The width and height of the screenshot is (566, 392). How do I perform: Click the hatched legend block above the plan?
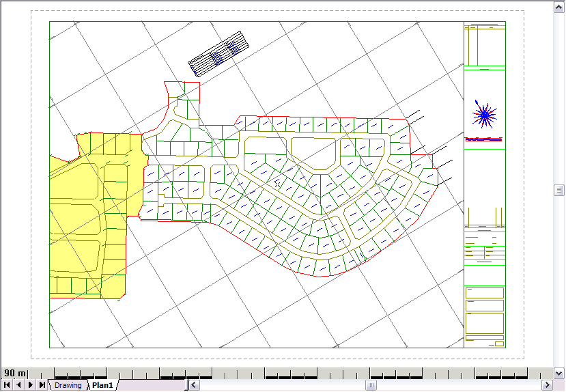(218, 53)
